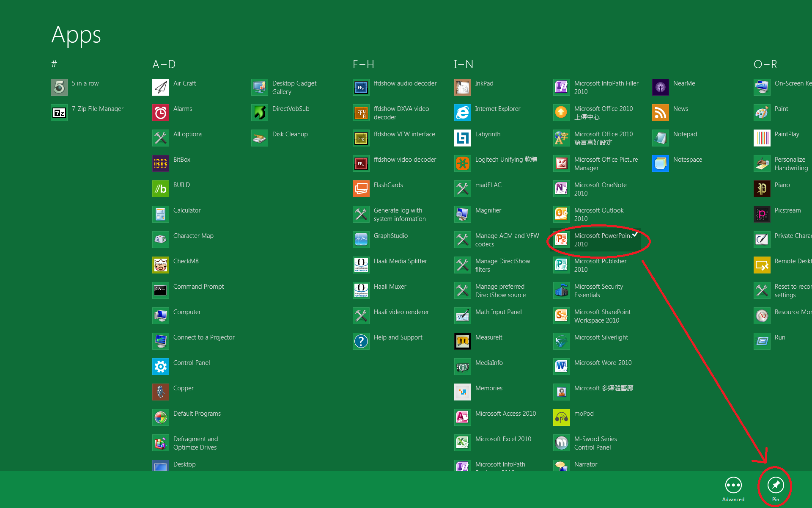
Task: Launch Microsoft Word 2010 icon
Action: pos(562,367)
